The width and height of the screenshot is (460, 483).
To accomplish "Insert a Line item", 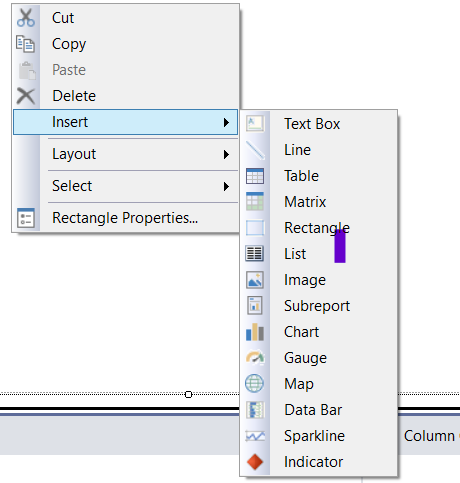I will point(318,150).
